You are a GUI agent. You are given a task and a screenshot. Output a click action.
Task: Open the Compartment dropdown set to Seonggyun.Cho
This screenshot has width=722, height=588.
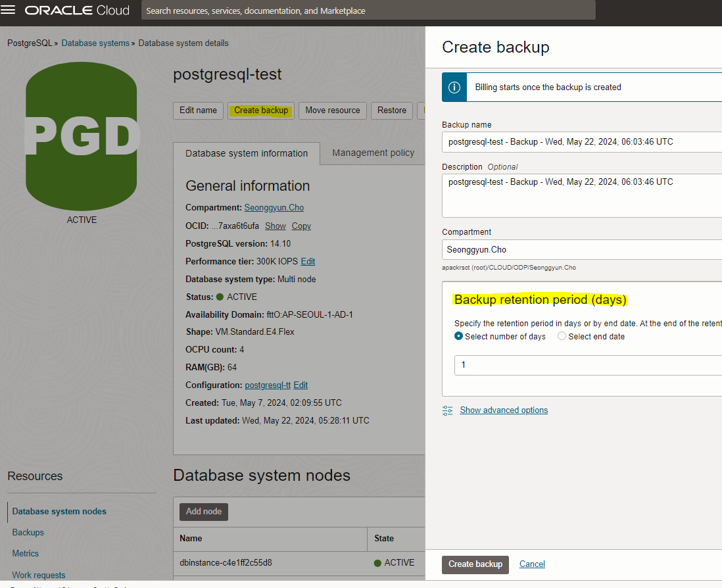click(581, 249)
